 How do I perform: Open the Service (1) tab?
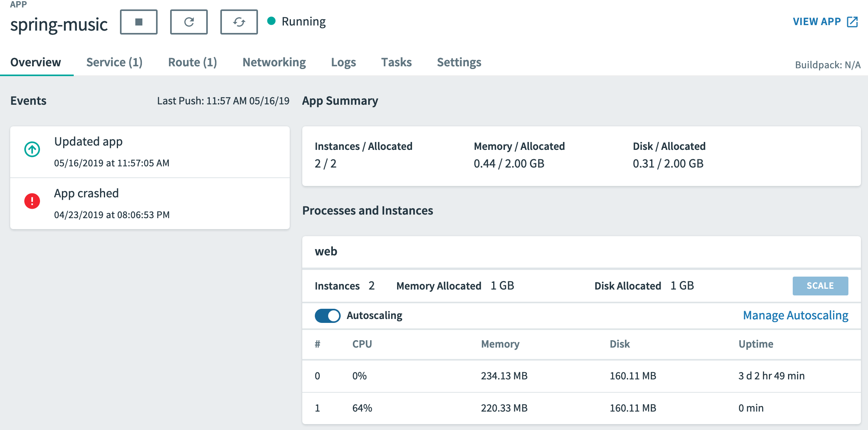click(x=114, y=62)
